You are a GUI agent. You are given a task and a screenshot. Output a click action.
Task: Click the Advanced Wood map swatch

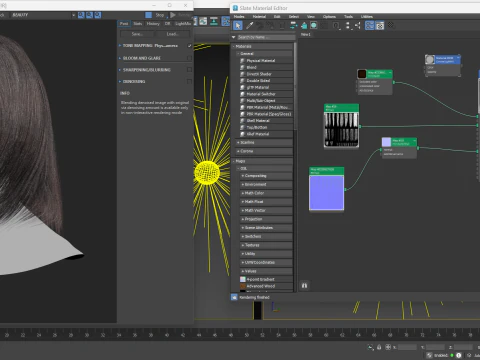coord(243,286)
